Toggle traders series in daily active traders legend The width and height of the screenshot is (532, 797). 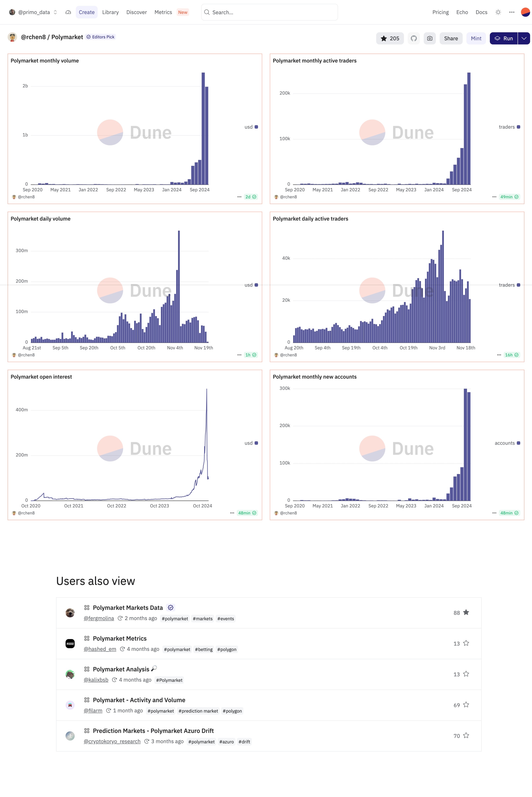click(x=509, y=285)
